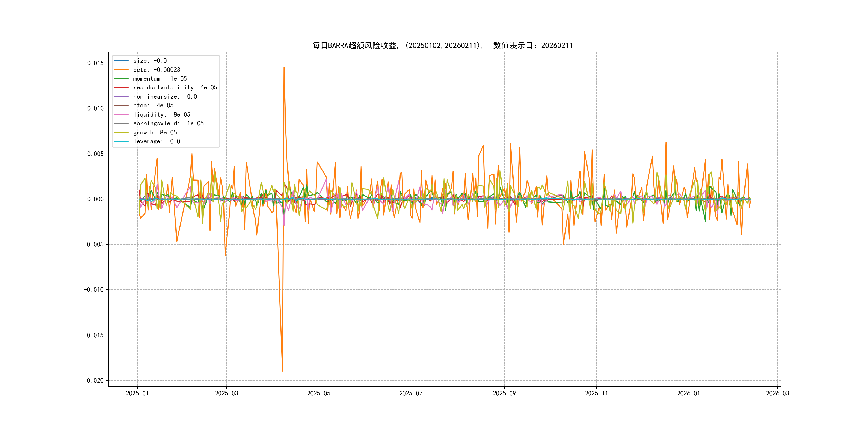Click the 0.000 y-axis tick label
This screenshot has height=434, width=868.
95,199
